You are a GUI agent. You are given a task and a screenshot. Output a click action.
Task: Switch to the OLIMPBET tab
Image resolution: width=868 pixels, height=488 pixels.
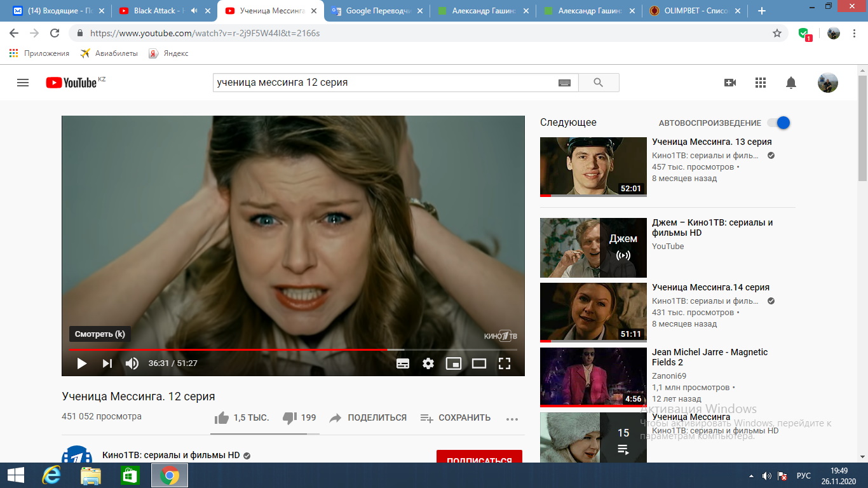[x=695, y=11]
